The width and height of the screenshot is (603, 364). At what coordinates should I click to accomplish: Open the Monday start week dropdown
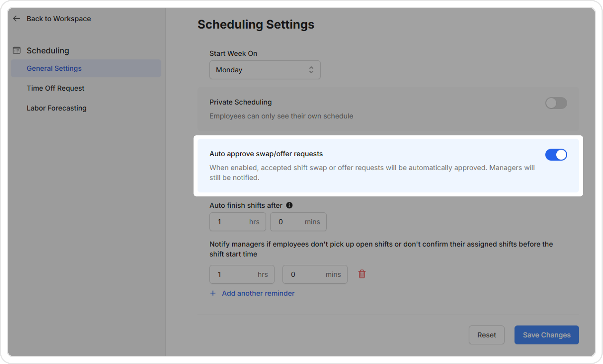[264, 70]
